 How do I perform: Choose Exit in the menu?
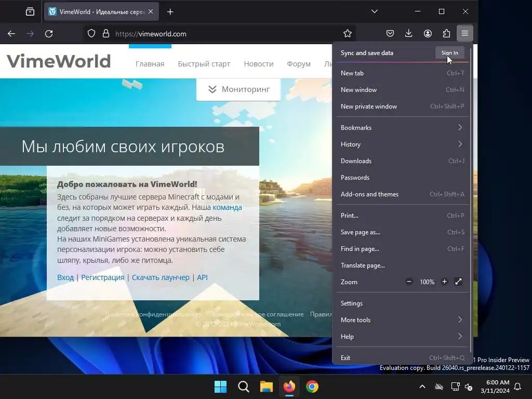point(403,358)
